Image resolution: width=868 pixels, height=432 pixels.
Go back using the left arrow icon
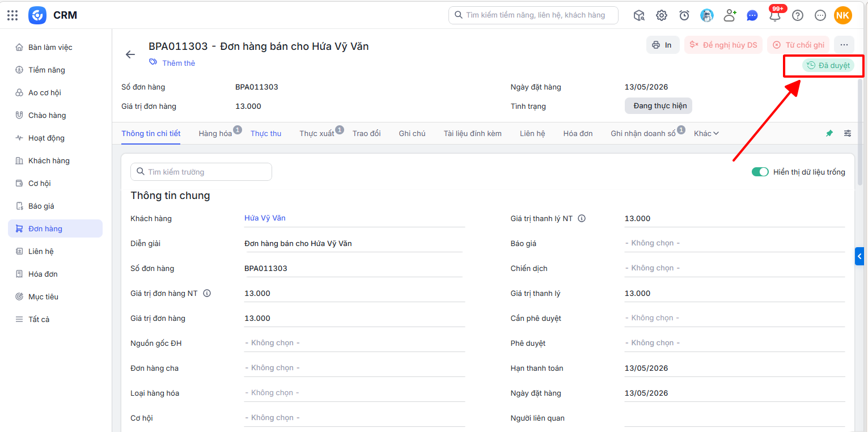(x=130, y=54)
